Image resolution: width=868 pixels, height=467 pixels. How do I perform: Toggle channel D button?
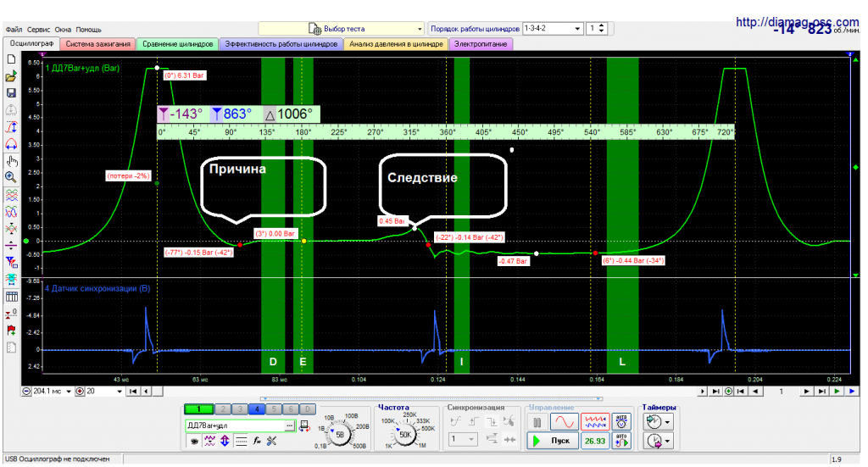[307, 409]
